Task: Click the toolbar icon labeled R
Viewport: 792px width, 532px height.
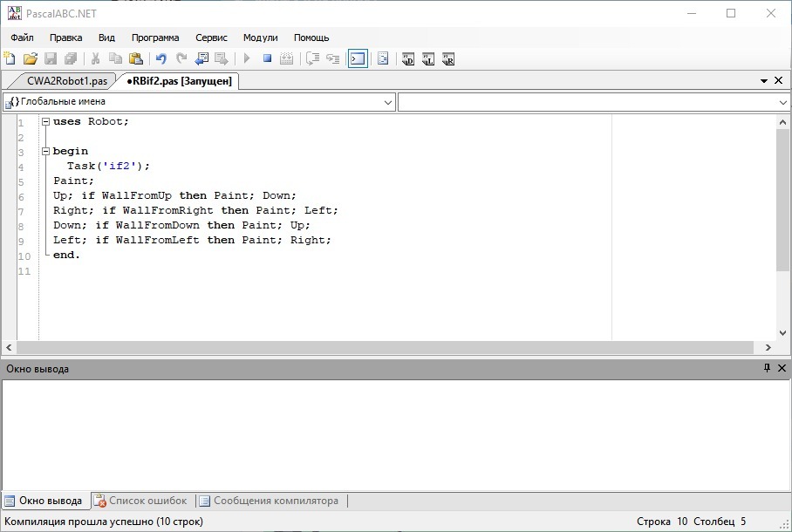Action: pyautogui.click(x=448, y=59)
